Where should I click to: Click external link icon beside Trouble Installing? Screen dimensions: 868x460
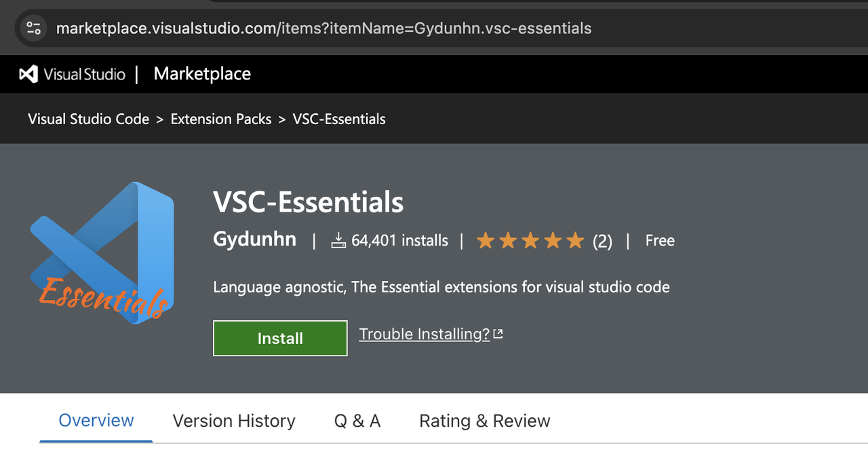tap(498, 334)
